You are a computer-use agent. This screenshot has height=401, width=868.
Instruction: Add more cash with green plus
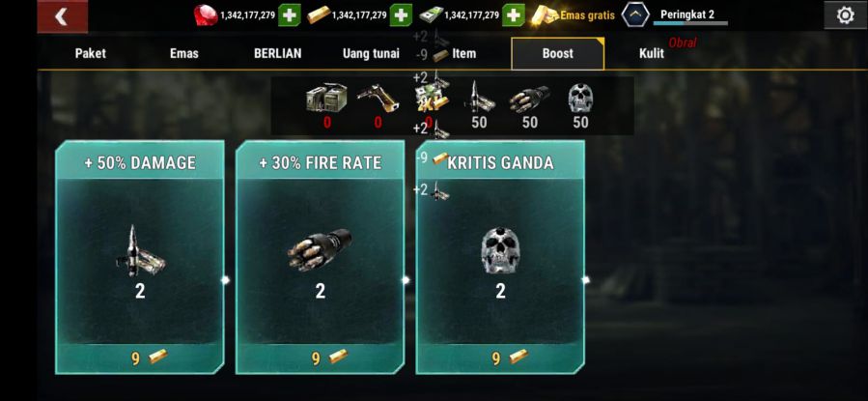[513, 15]
